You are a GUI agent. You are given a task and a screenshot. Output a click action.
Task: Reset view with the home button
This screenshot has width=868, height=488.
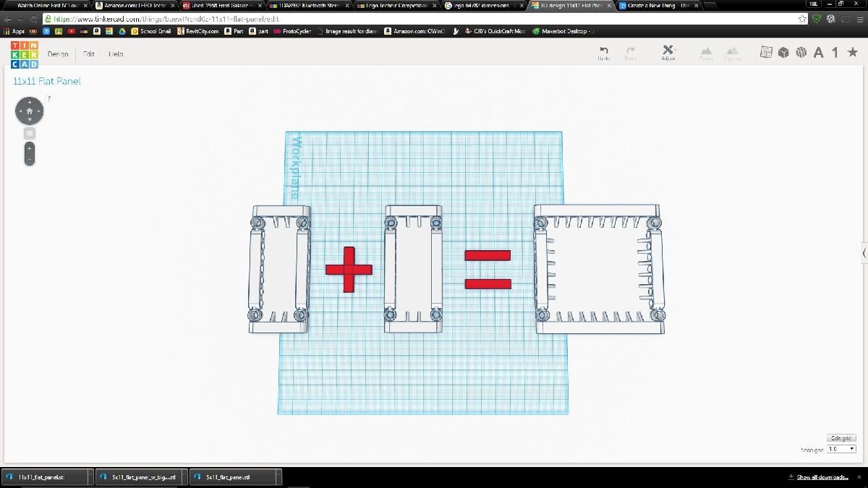click(x=30, y=111)
